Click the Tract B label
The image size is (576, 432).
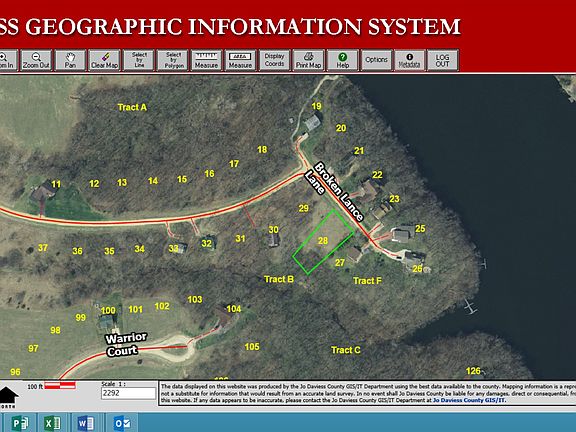click(279, 279)
